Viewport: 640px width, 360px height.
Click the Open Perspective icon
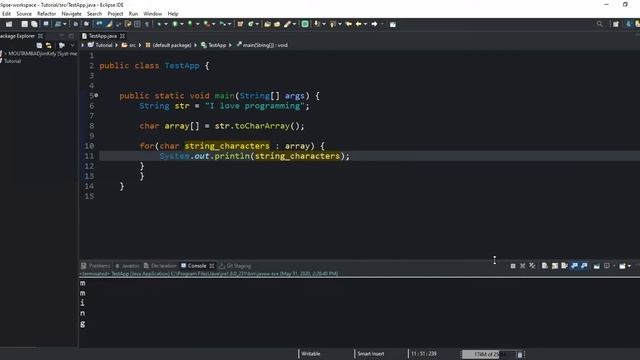tap(616, 24)
